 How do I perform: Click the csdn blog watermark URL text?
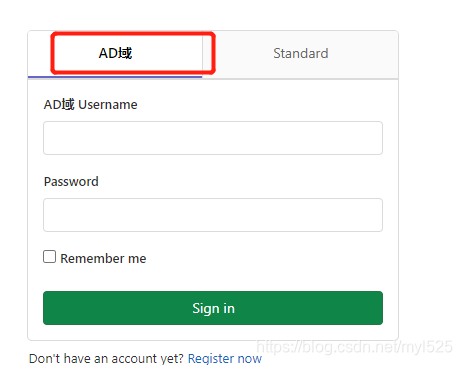tap(354, 347)
